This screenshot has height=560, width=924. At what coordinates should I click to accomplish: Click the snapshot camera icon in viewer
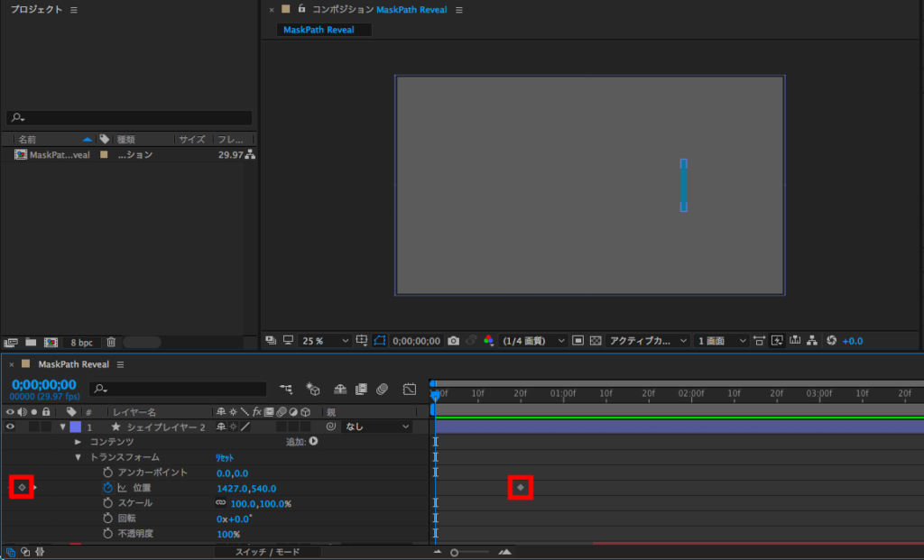(x=454, y=341)
